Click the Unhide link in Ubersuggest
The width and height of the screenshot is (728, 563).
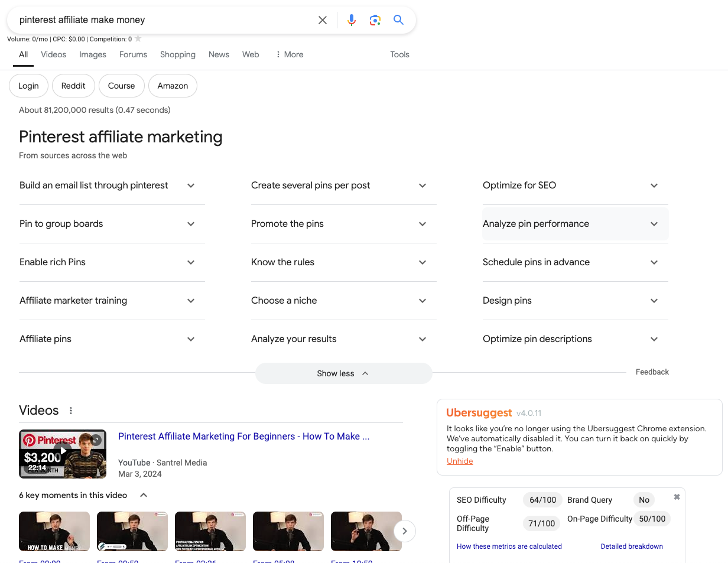coord(460,461)
